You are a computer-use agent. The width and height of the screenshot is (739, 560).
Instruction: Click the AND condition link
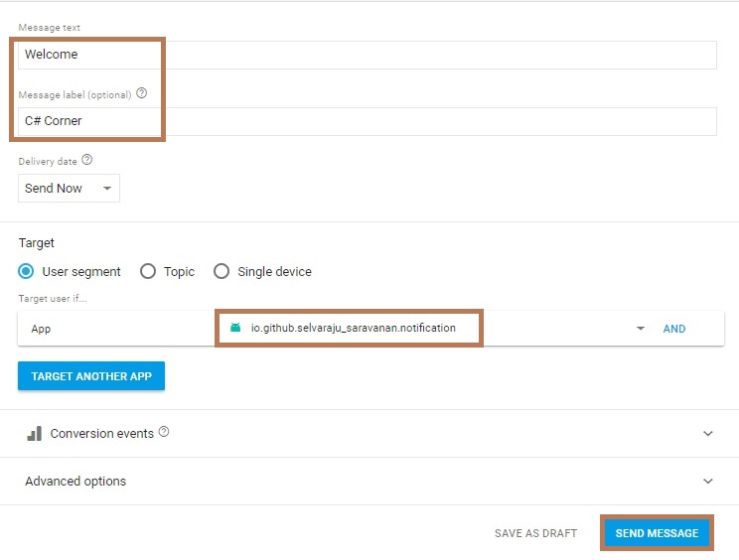click(x=674, y=329)
